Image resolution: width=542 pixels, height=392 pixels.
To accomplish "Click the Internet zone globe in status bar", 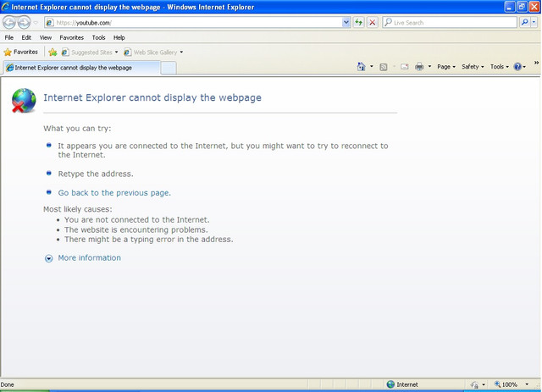I will click(x=390, y=384).
